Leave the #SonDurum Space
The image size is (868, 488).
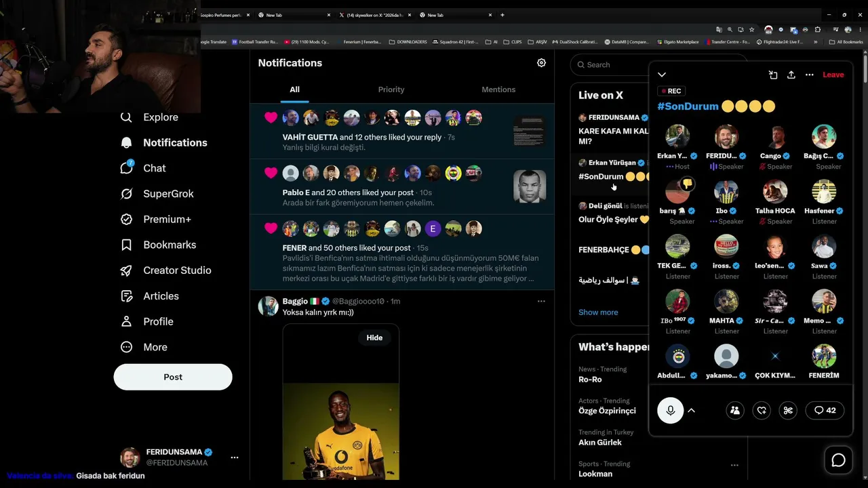coord(833,75)
